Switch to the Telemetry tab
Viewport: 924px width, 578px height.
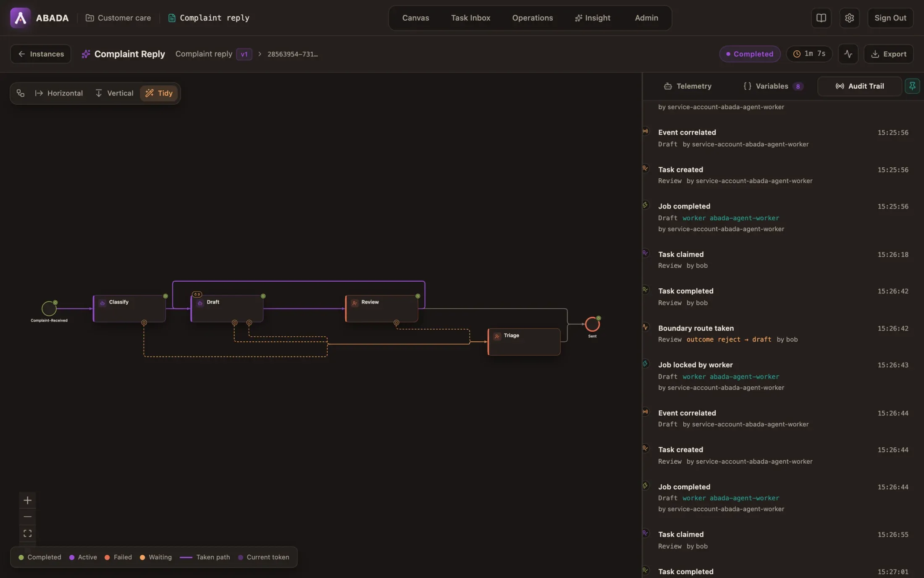click(688, 86)
